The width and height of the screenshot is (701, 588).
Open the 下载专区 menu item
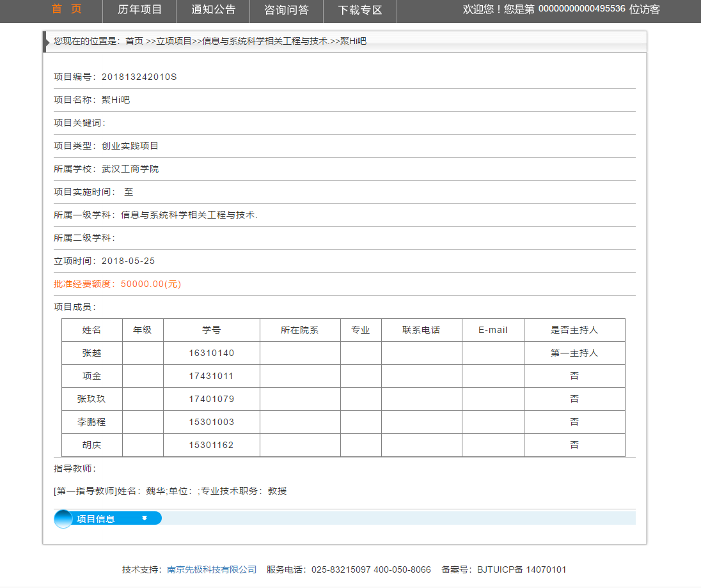[x=360, y=10]
